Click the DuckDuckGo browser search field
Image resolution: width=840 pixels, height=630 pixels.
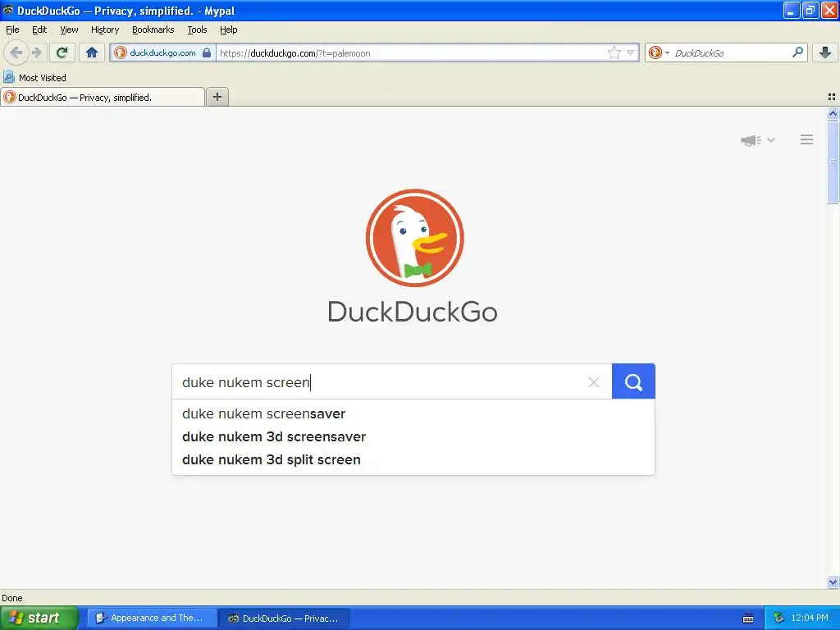pos(731,53)
